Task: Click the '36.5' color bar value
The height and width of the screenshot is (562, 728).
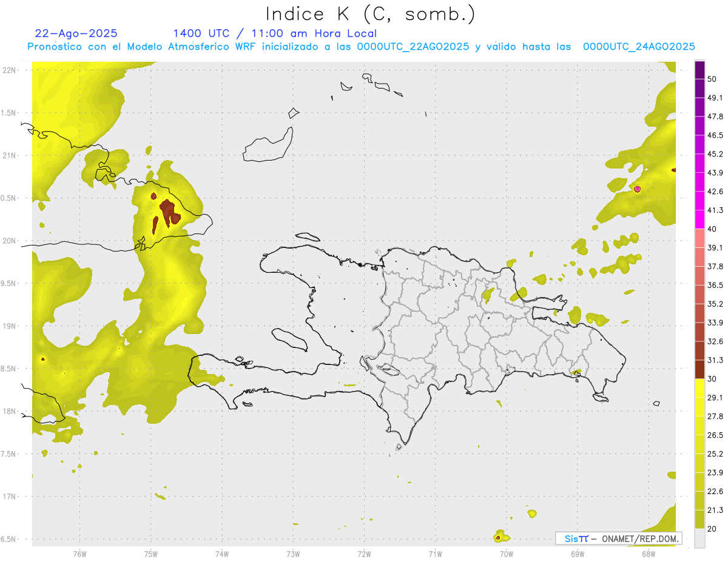Action: 716,285
